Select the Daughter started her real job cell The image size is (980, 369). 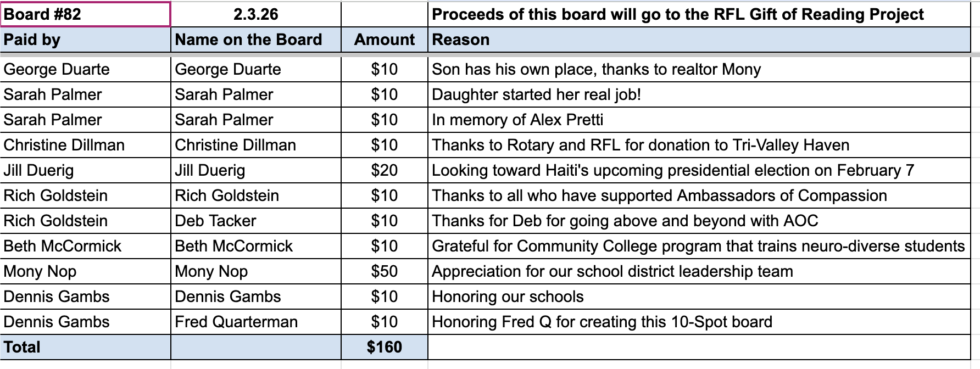699,94
